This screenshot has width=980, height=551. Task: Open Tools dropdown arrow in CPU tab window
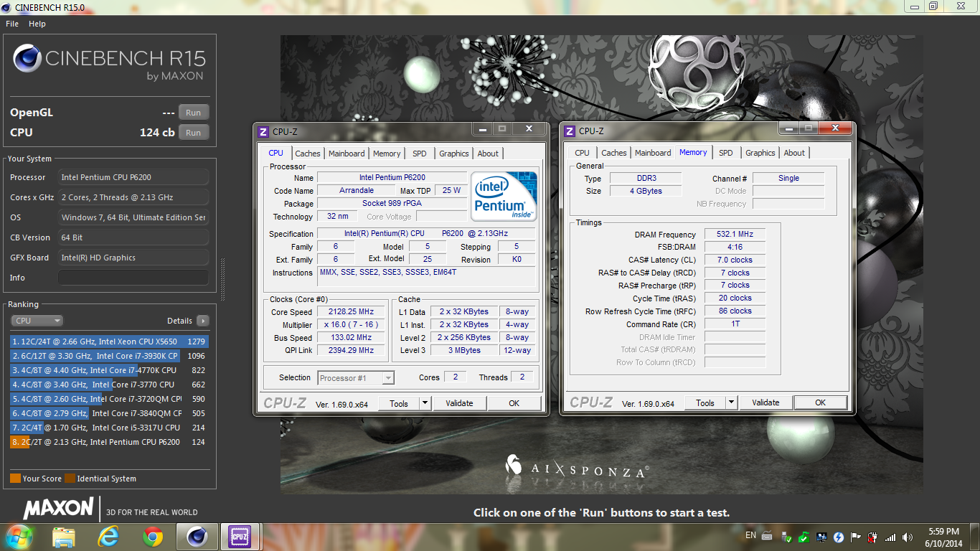[425, 403]
